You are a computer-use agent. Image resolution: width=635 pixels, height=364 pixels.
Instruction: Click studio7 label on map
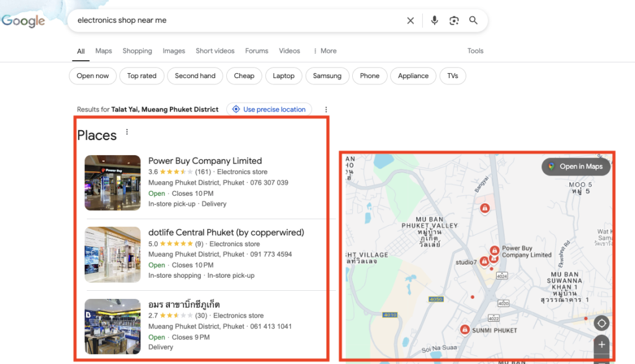click(x=466, y=262)
